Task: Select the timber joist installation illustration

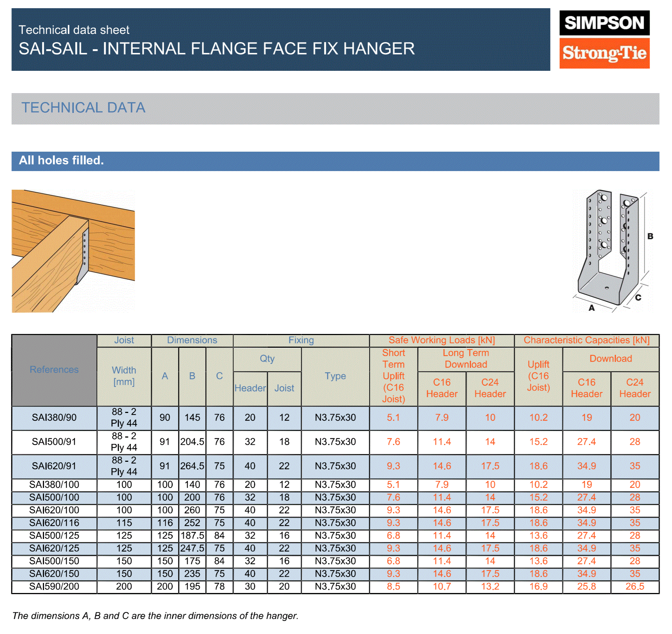Action: 73,251
